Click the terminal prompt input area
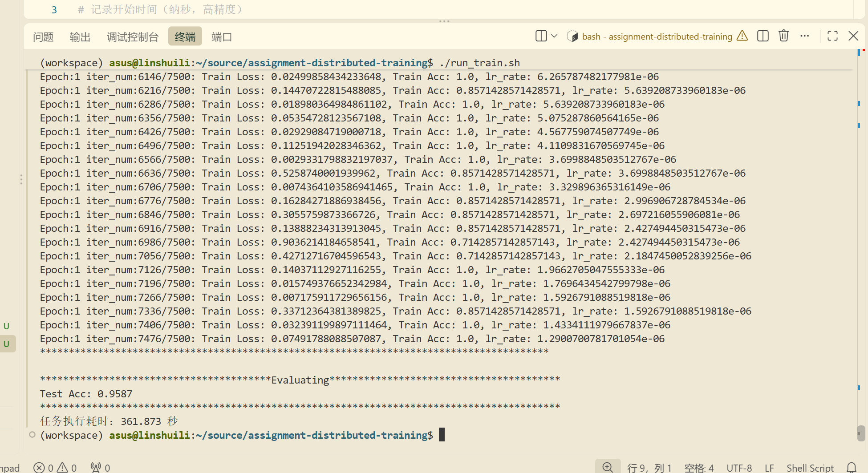Viewport: 868px width, 473px height. [x=442, y=435]
